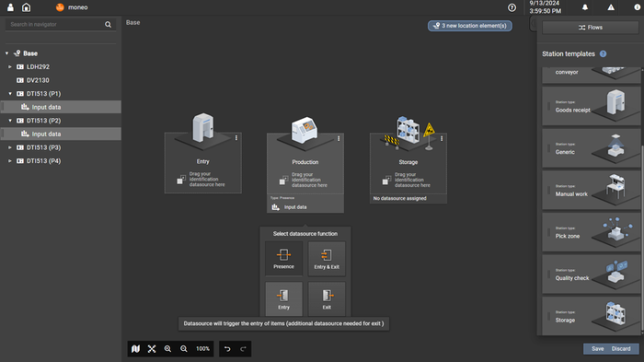The image size is (644, 362).
Task: Open the user profile icon
Action: [10, 7]
